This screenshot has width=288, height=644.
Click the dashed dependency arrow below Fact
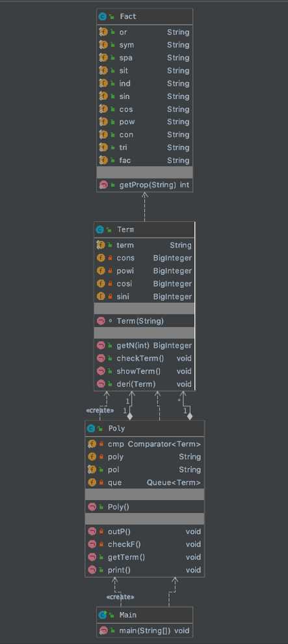point(145,206)
